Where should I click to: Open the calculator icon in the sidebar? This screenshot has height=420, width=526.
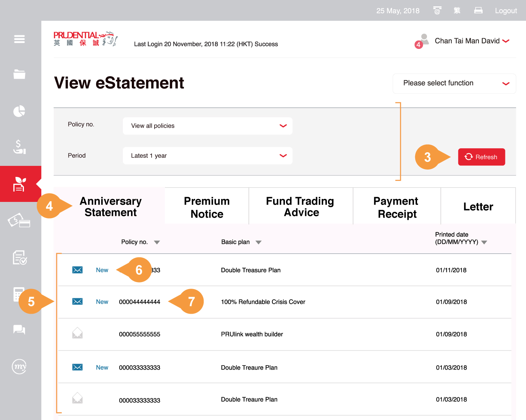click(18, 294)
